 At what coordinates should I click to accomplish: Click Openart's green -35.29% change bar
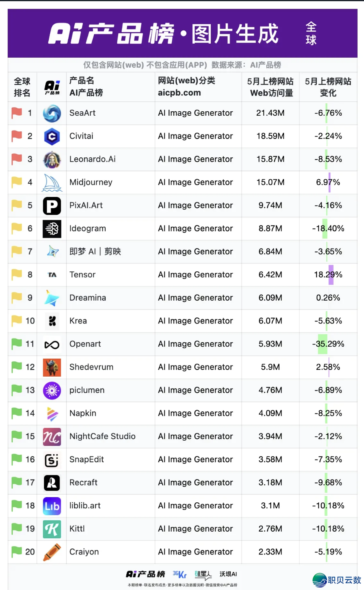(x=322, y=344)
